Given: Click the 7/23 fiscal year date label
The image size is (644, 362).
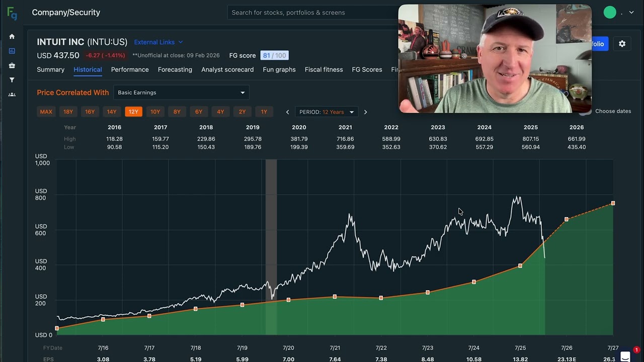Looking at the screenshot, I should (x=428, y=348).
